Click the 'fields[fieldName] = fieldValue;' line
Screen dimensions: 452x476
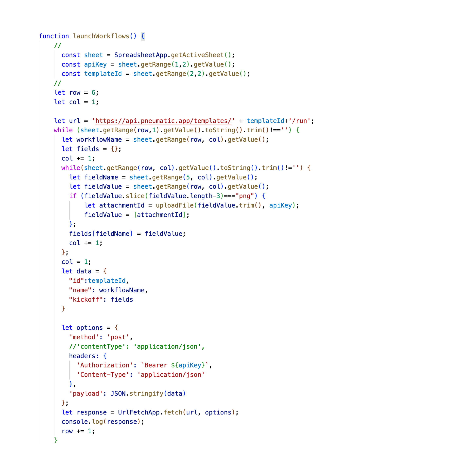[128, 234]
